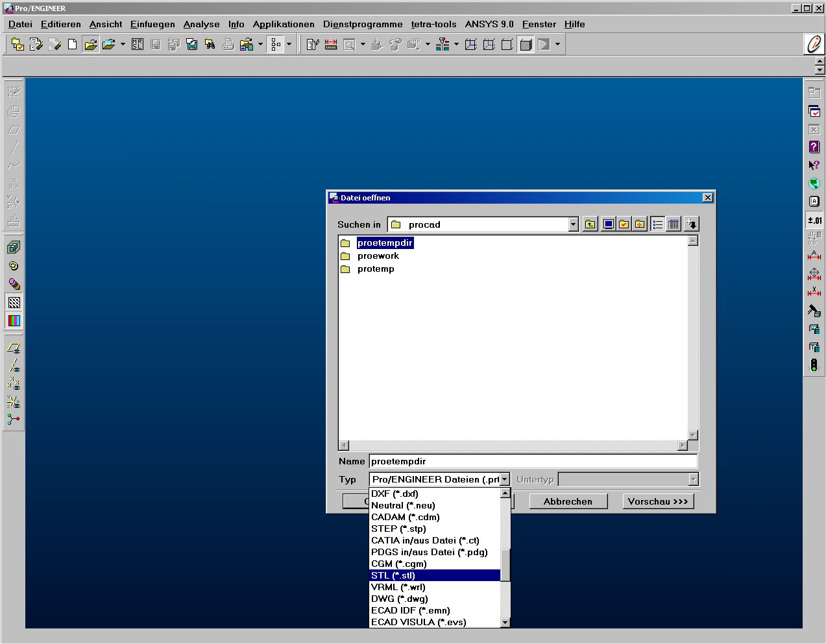826x644 pixels.
Task: Click file list horizontal scrollbar right arrow
Action: (x=683, y=446)
